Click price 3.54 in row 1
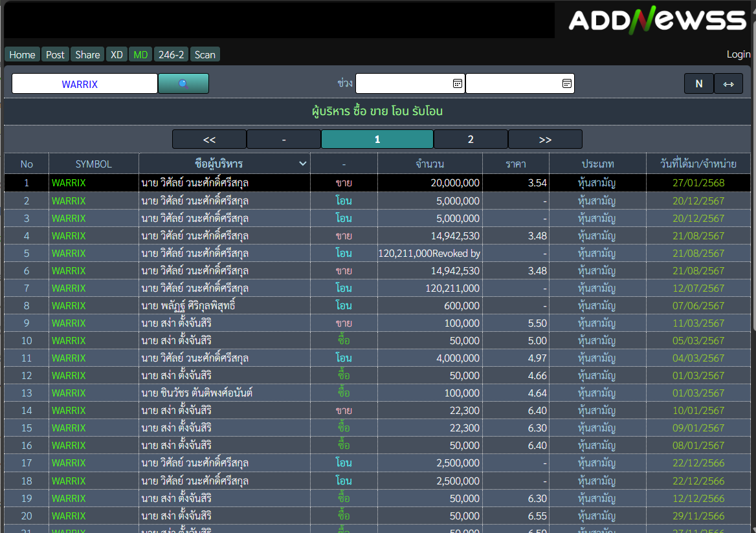The width and height of the screenshot is (756, 533). 537,183
